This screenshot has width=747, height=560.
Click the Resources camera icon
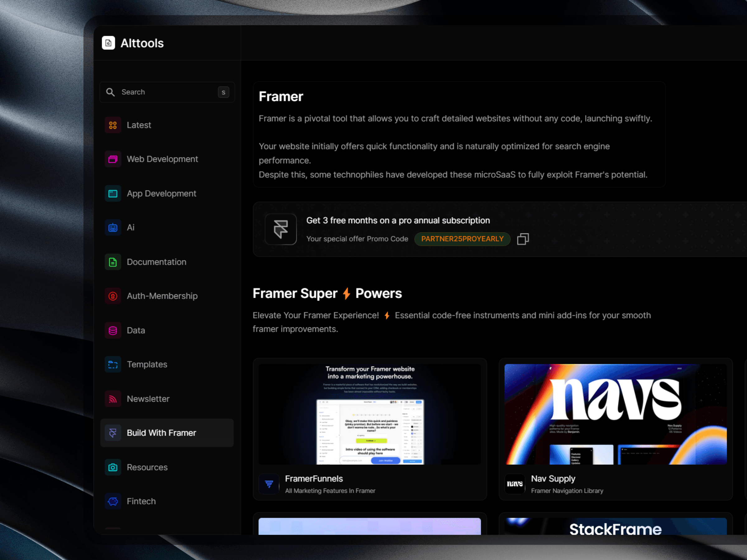[x=113, y=467]
